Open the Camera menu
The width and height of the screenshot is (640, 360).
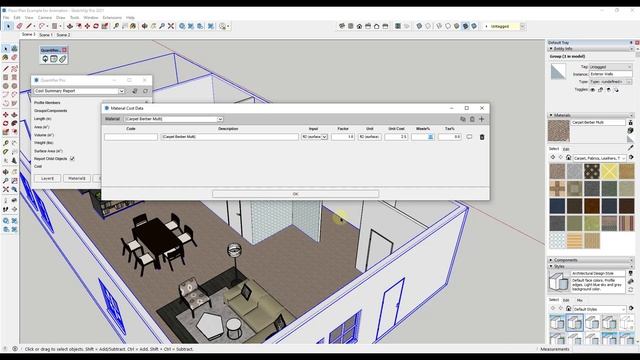(x=45, y=18)
